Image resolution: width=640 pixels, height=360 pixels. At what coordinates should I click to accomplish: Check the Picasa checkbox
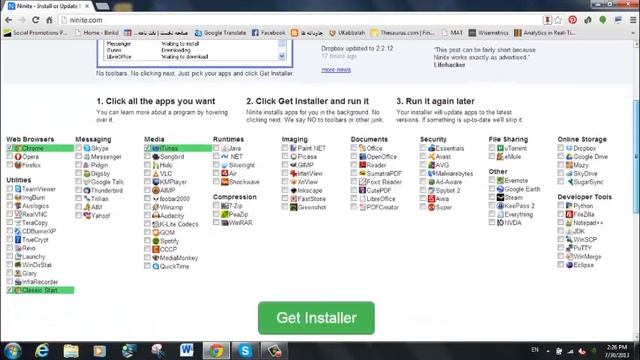click(x=285, y=157)
